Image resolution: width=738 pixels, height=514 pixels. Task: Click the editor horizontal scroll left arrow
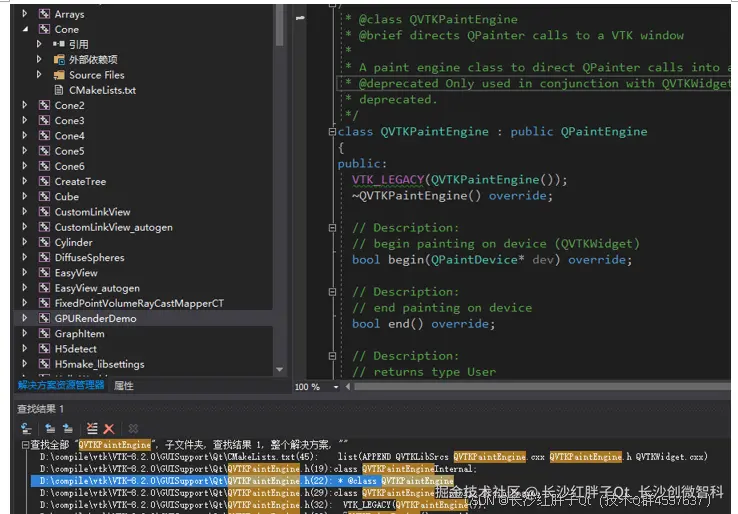(347, 386)
